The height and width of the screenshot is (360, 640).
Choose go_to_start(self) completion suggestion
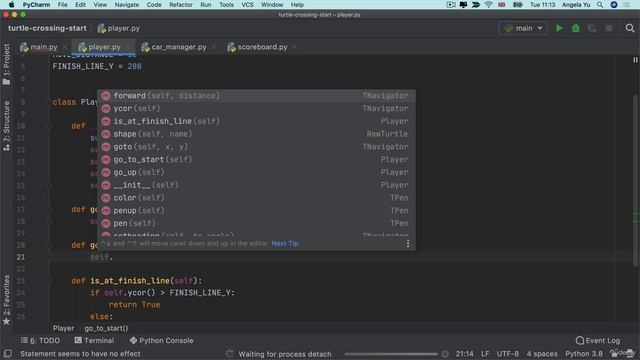coord(256,160)
